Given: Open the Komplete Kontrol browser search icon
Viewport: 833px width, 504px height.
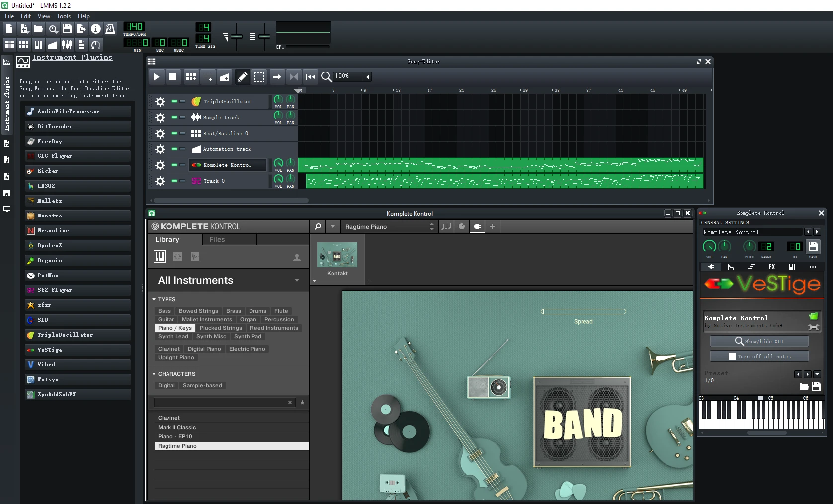Looking at the screenshot, I should point(318,226).
